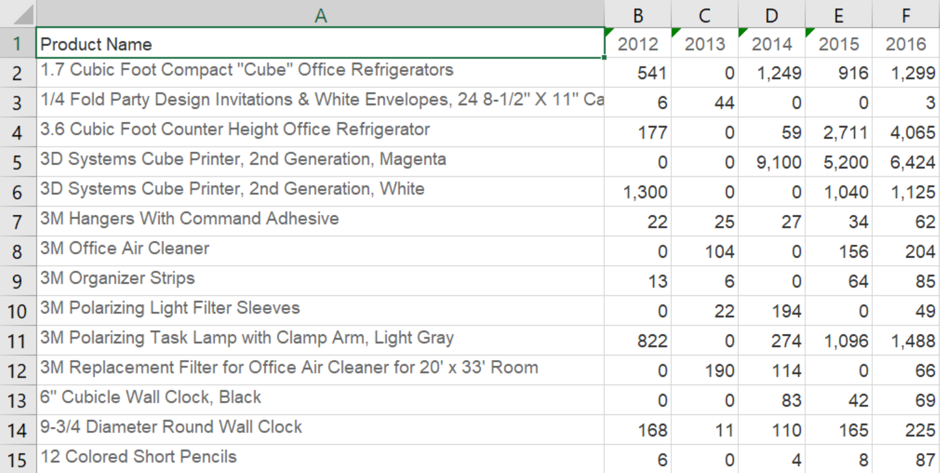This screenshot has width=940, height=473.
Task: Select the column F header
Action: 905,14
